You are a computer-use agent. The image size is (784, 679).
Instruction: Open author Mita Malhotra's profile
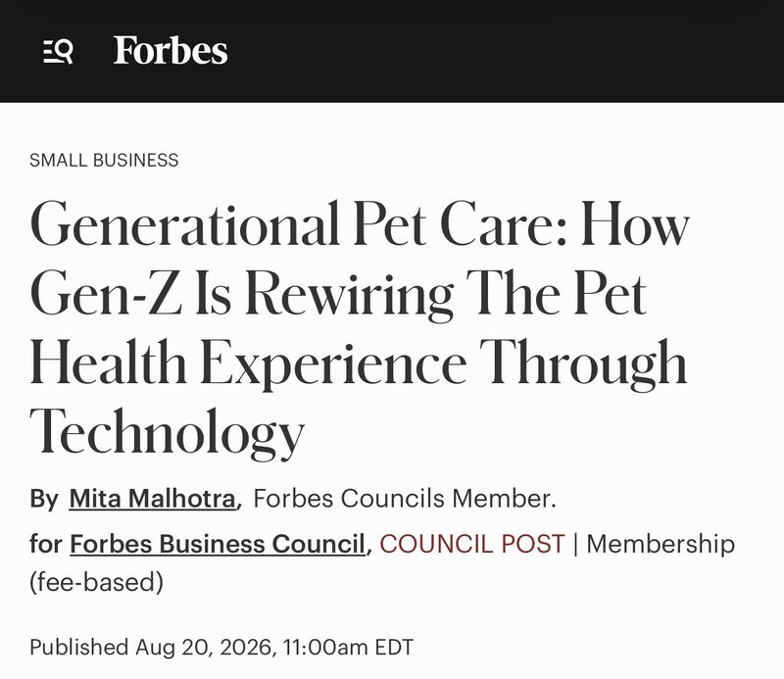coord(153,498)
